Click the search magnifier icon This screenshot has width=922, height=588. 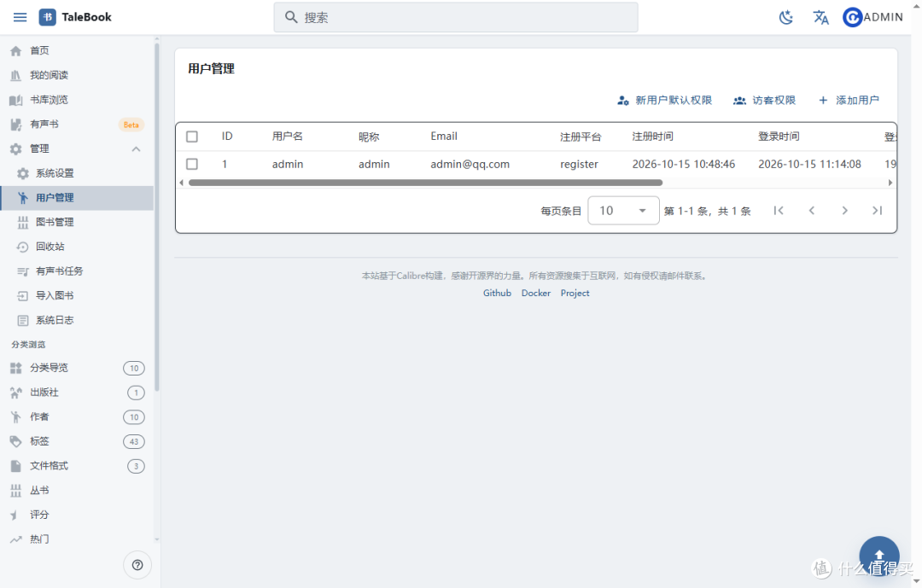(291, 17)
